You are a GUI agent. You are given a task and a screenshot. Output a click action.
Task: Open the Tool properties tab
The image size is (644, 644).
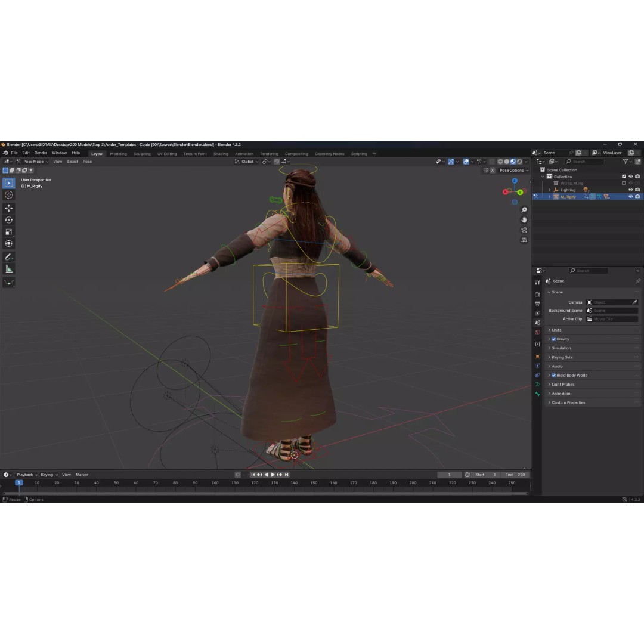tap(537, 283)
